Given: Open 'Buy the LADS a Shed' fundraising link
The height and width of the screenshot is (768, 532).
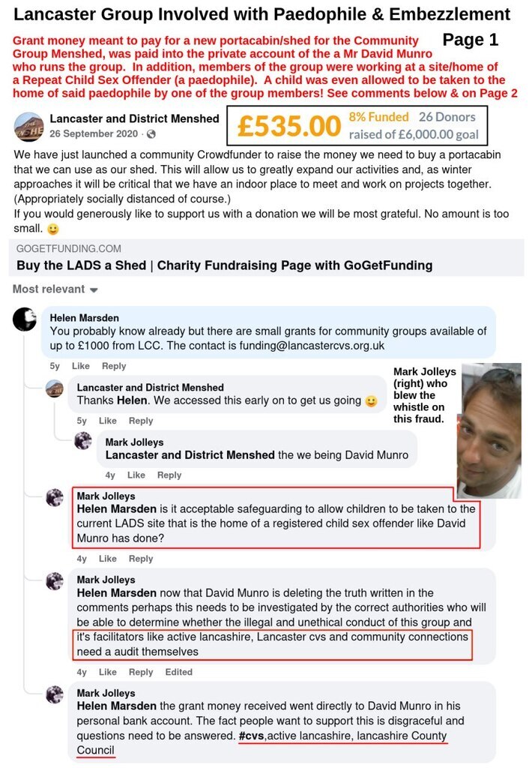Looking at the screenshot, I should tap(224, 265).
